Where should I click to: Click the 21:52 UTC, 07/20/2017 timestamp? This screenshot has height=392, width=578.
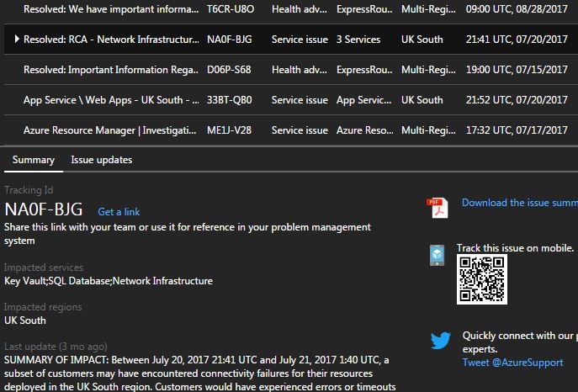click(515, 100)
